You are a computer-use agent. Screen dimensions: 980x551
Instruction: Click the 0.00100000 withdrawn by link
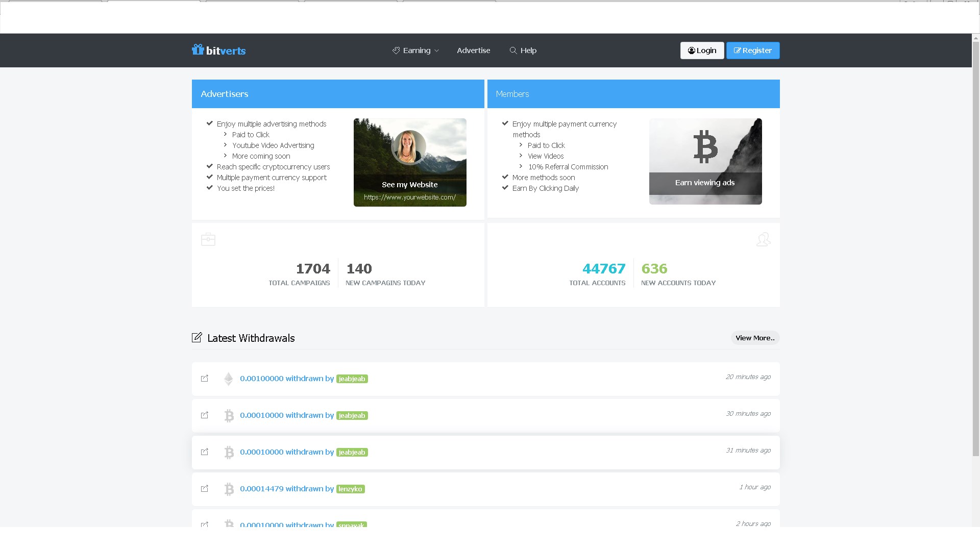click(286, 379)
